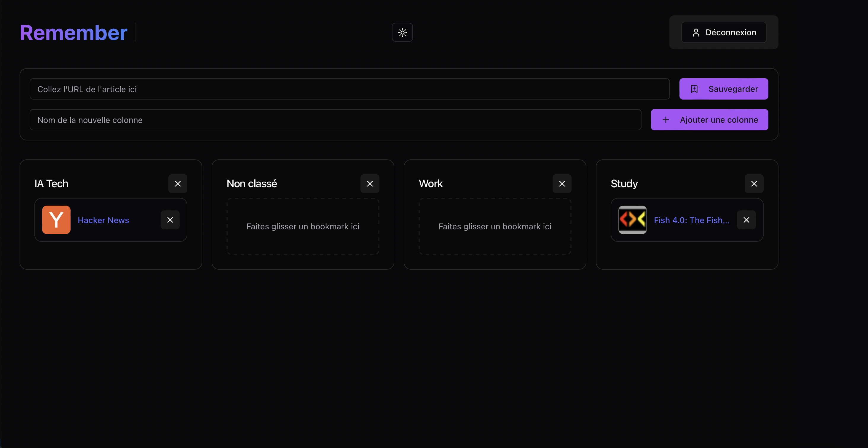Select the Non classé column title
Image resolution: width=868 pixels, height=448 pixels.
click(x=252, y=184)
